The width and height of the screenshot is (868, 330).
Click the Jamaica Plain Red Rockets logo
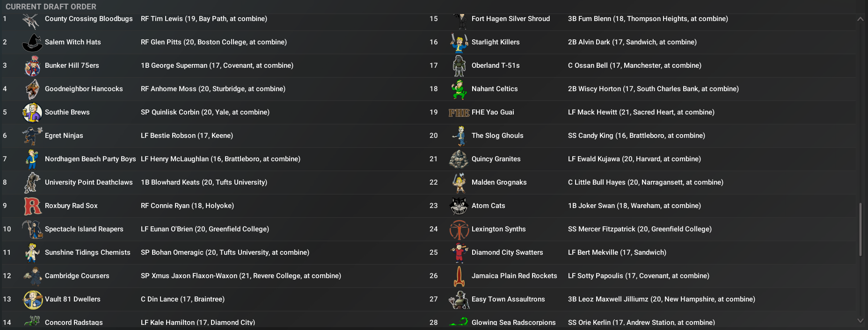click(x=459, y=276)
